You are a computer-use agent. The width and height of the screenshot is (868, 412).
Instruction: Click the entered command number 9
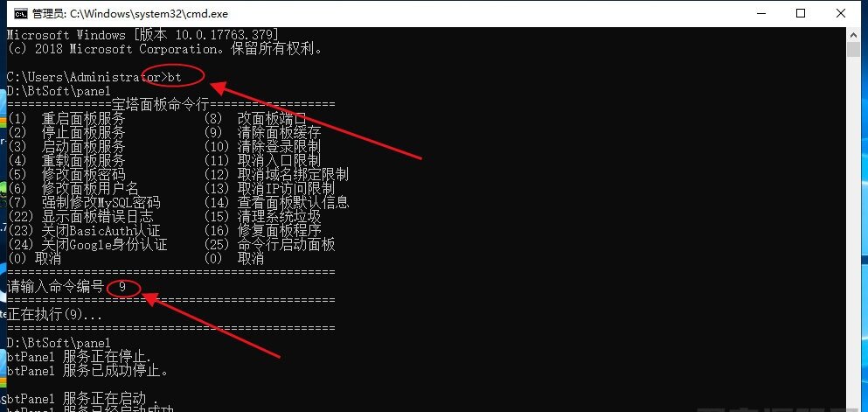122,287
